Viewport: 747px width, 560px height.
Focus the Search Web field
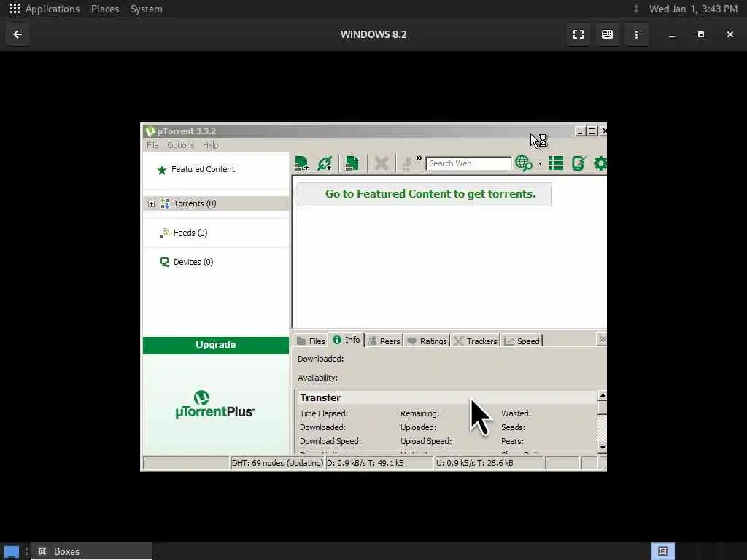click(468, 163)
